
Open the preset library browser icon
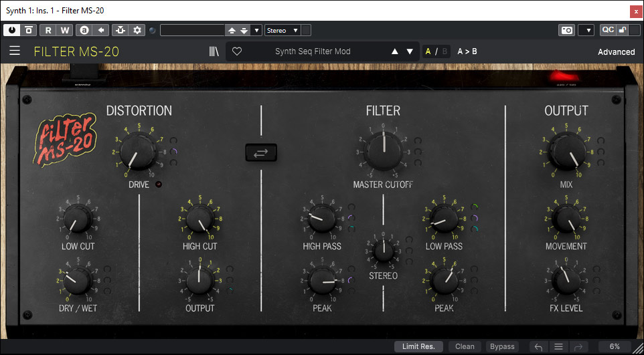tap(214, 51)
